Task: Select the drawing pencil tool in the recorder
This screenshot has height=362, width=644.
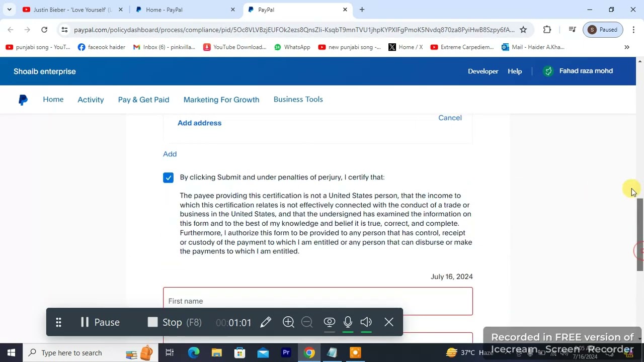Action: point(266,322)
